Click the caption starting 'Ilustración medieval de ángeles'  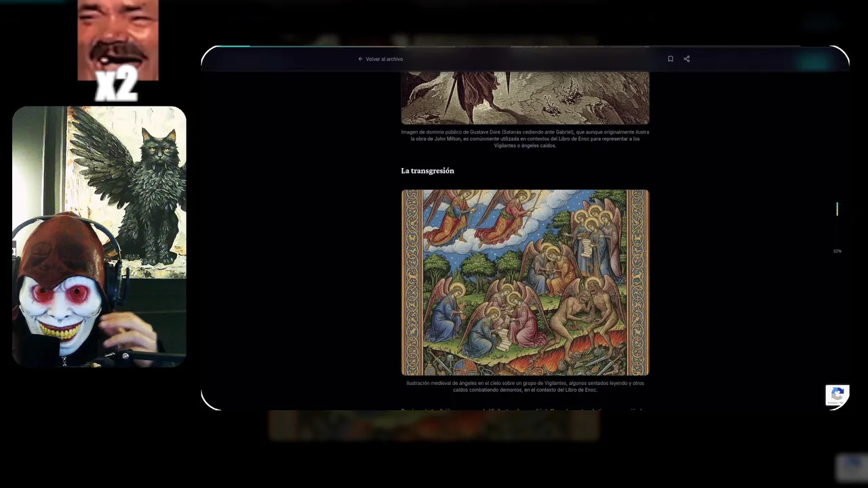(x=525, y=386)
